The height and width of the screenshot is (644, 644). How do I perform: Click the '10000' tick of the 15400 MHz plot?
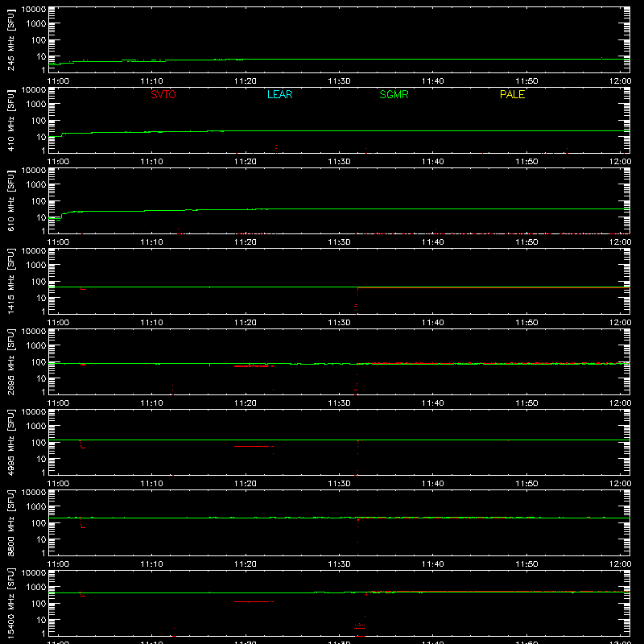click(34, 573)
